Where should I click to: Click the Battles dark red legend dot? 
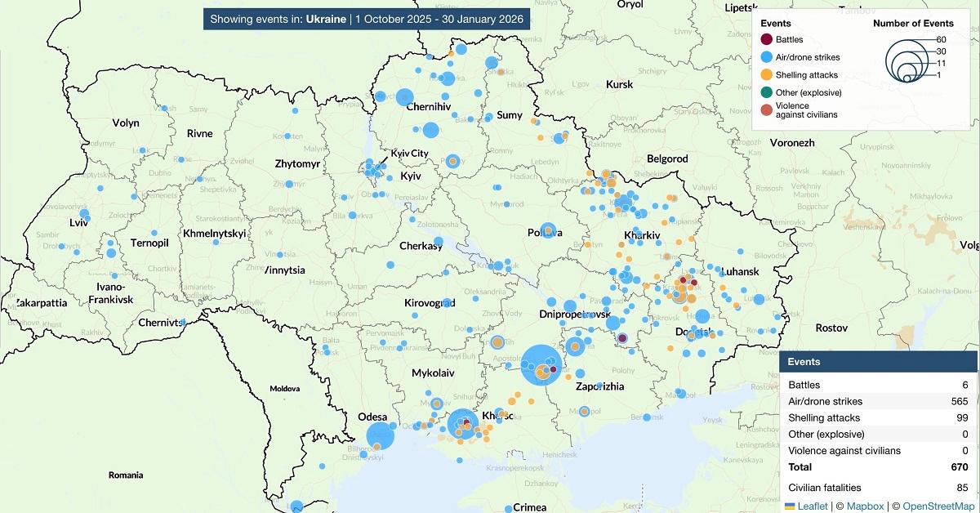[x=766, y=39]
